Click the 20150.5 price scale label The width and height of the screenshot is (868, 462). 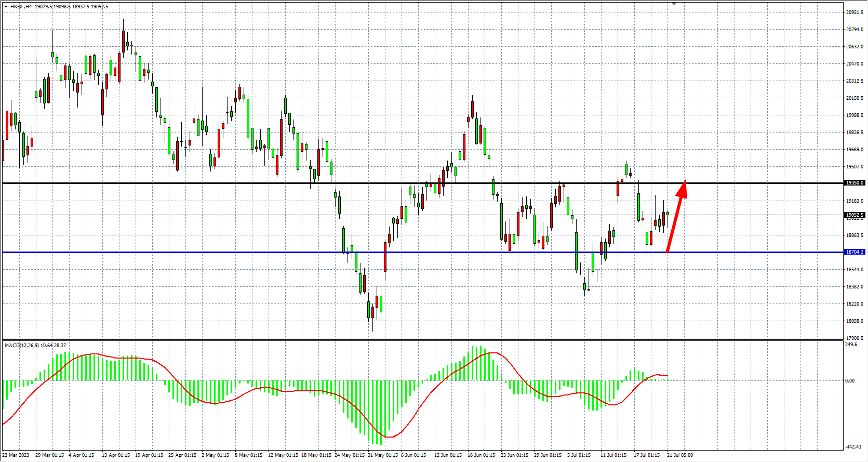point(854,98)
